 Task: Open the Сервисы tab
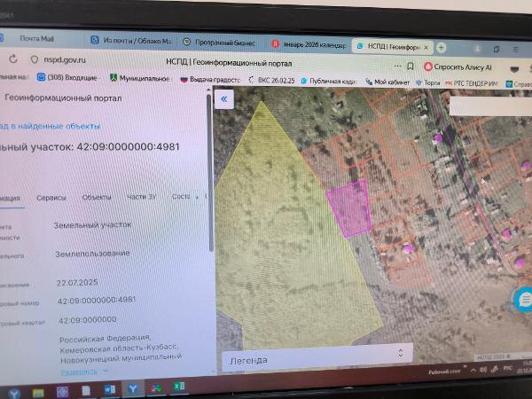(x=51, y=198)
